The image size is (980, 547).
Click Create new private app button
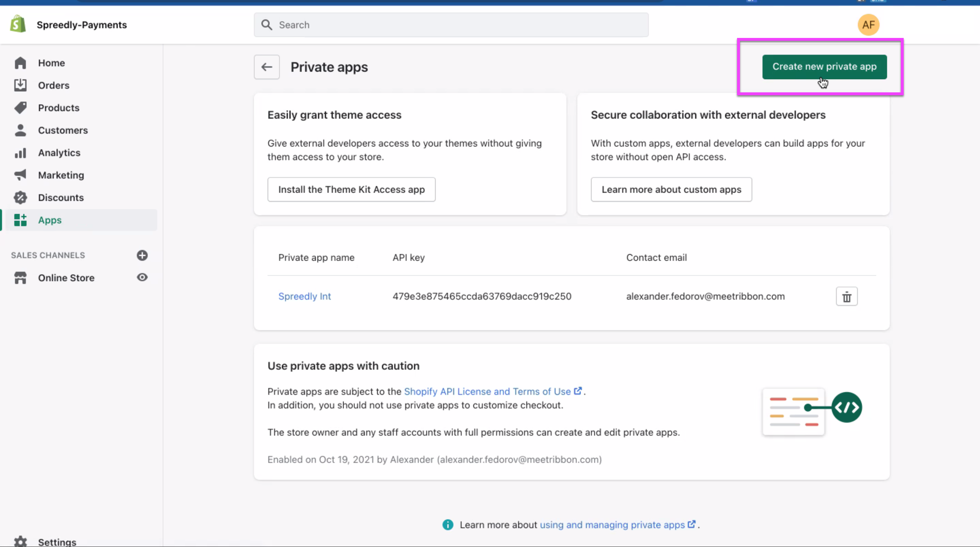point(824,67)
